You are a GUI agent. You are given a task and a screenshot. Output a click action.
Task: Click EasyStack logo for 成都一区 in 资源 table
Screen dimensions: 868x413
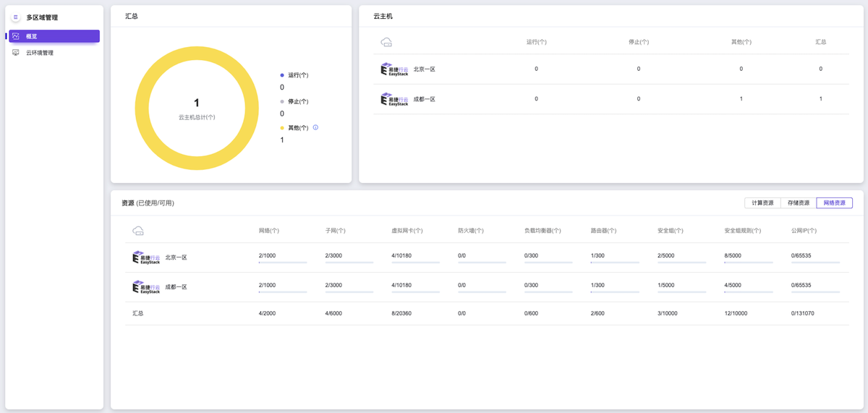(x=146, y=287)
